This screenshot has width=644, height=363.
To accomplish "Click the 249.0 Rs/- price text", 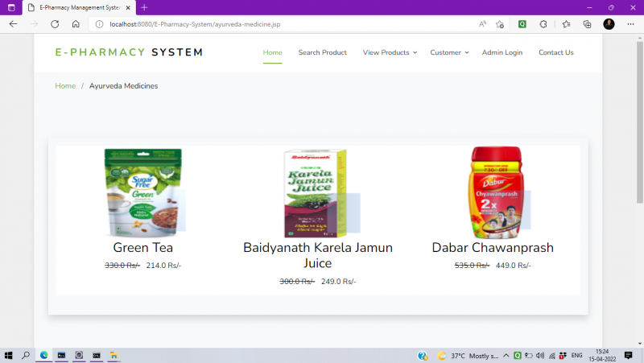I will pyautogui.click(x=338, y=281).
